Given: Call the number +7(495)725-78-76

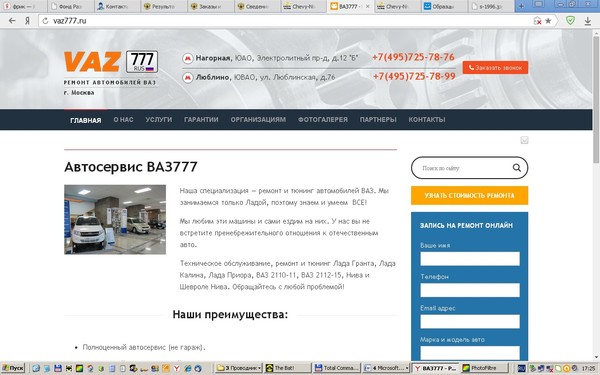Looking at the screenshot, I should 413,57.
